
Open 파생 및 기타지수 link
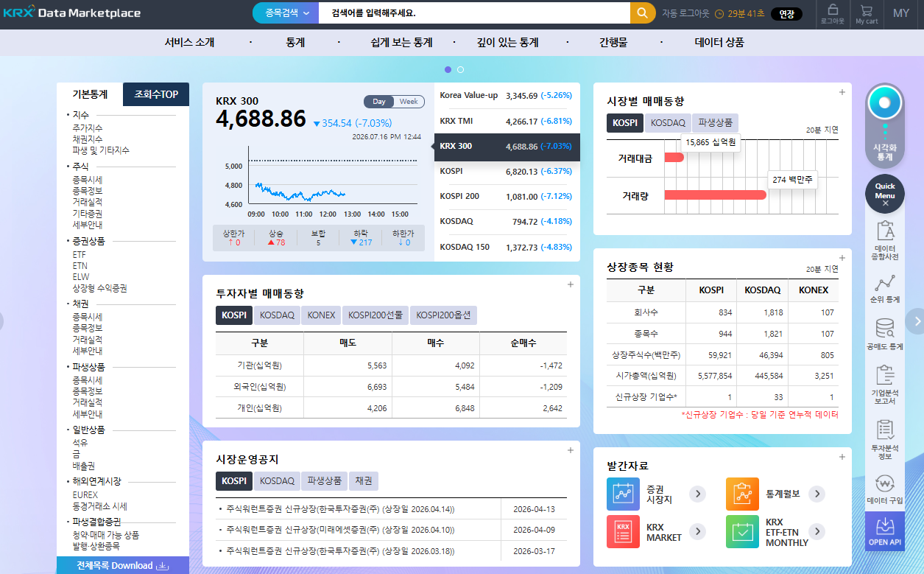point(101,150)
